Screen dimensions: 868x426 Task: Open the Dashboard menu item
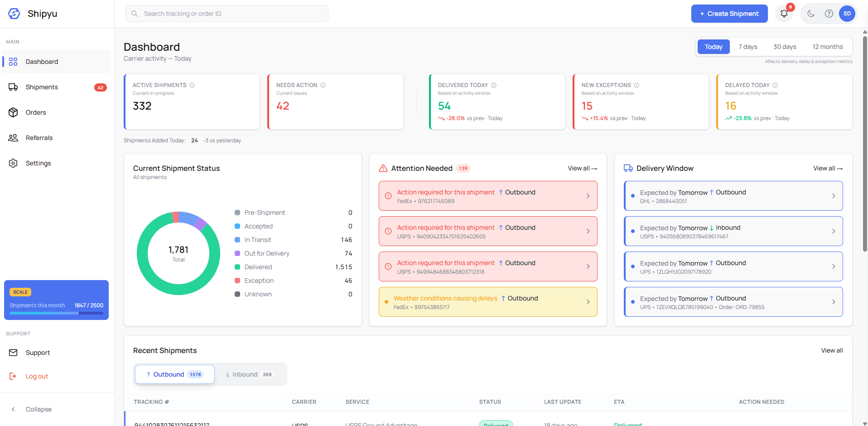coord(42,62)
